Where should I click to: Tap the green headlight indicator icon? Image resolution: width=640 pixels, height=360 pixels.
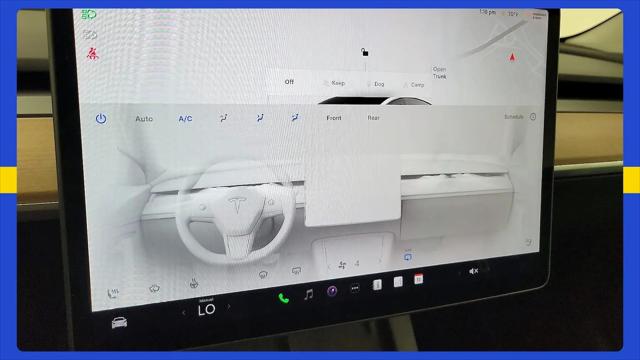point(89,15)
